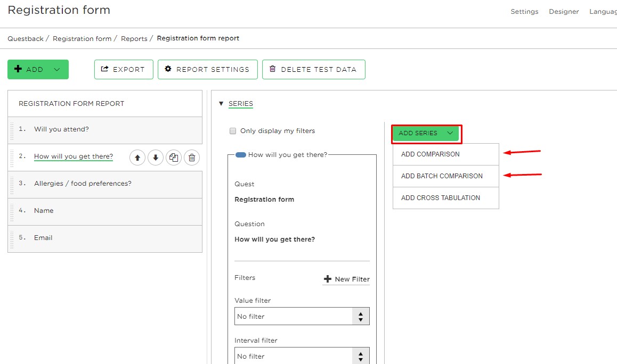Viewport: 617px width, 364px height.
Task: Click drag handle on Name row
Action: click(x=12, y=212)
